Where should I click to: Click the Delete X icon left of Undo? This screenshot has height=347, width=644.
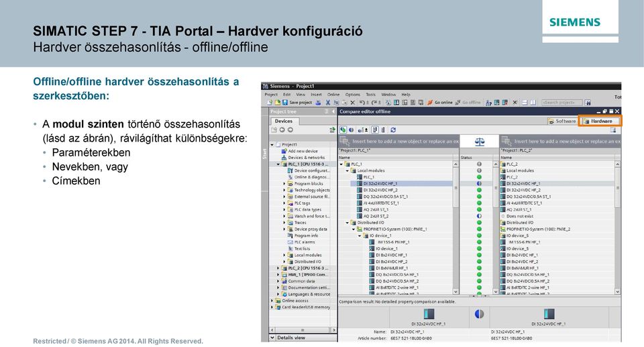coord(352,103)
